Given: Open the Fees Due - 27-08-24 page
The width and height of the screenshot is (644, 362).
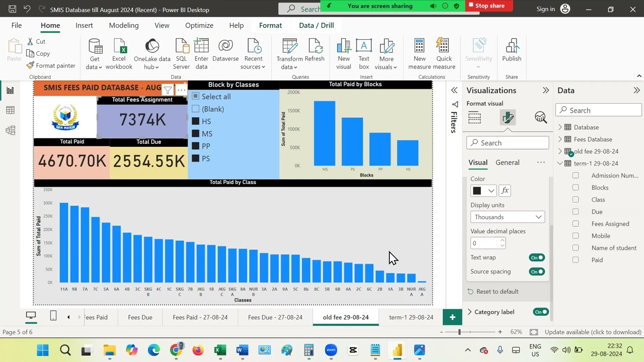Looking at the screenshot, I should coord(275,317).
